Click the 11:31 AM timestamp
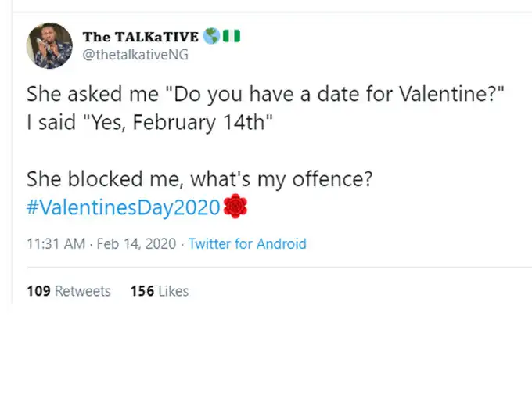The height and width of the screenshot is (399, 532). click(56, 243)
